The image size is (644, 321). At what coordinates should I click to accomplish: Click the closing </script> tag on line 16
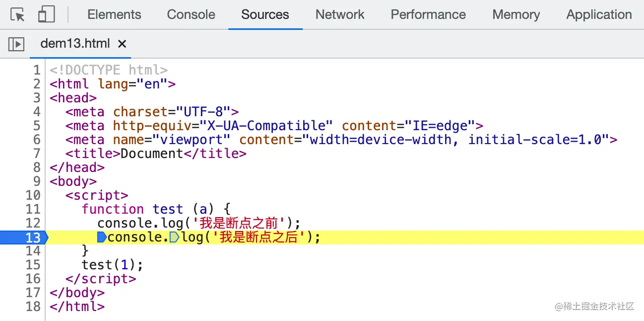(101, 278)
